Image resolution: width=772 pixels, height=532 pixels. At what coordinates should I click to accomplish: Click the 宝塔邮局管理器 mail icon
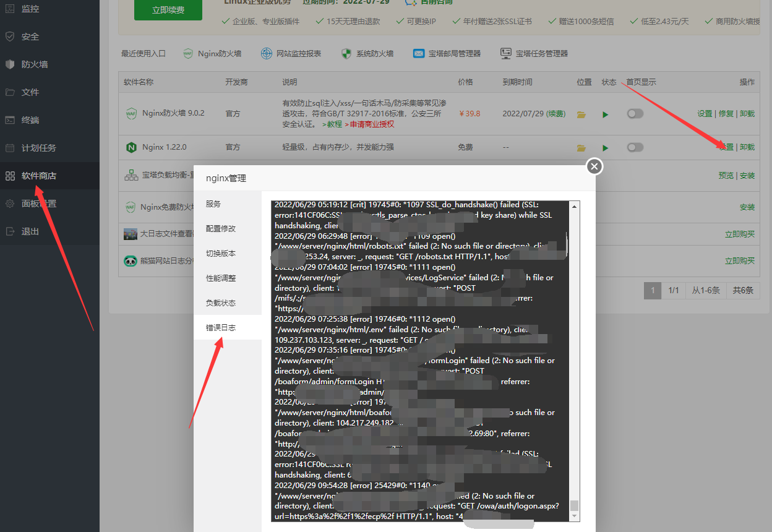(419, 54)
